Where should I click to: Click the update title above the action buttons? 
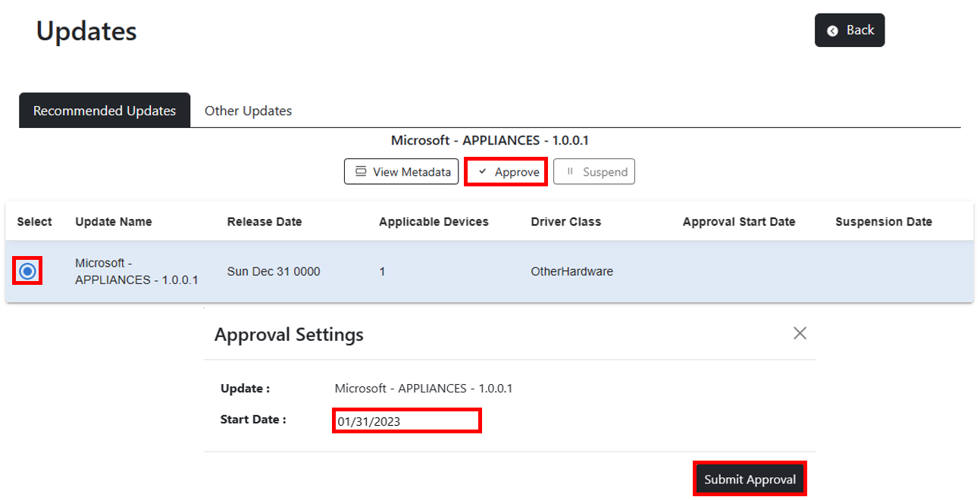click(x=490, y=140)
